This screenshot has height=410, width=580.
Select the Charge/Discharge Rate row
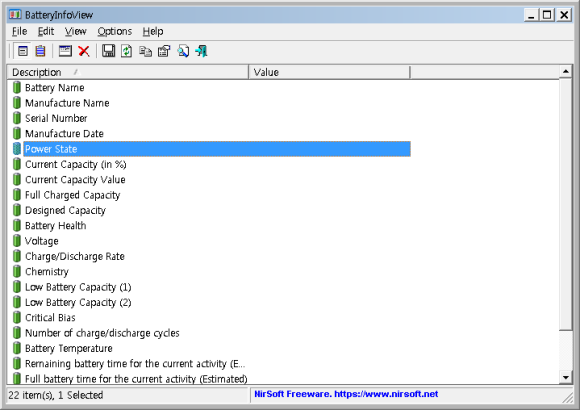212,256
